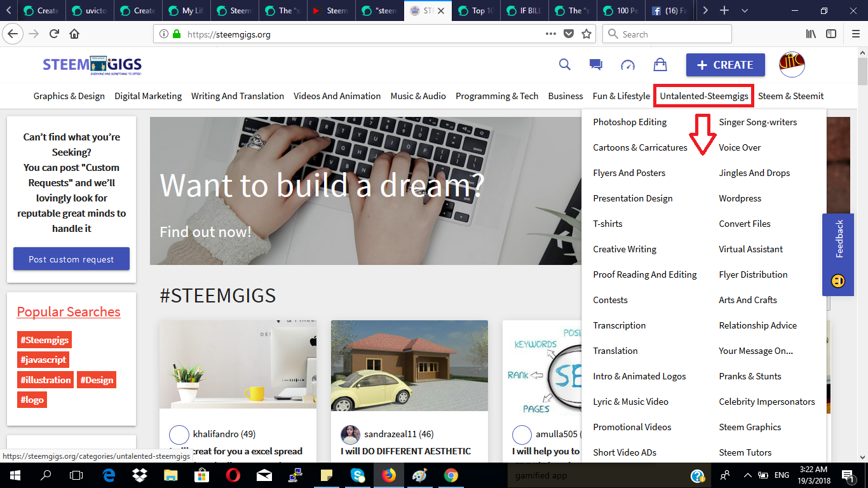Show the Firefox sidebars
868x488 pixels.
click(x=831, y=34)
